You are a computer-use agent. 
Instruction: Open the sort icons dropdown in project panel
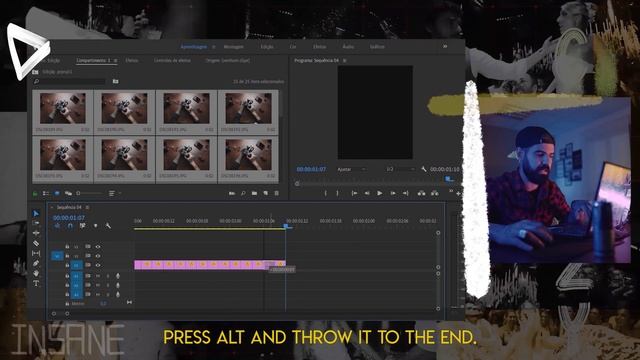point(114,193)
